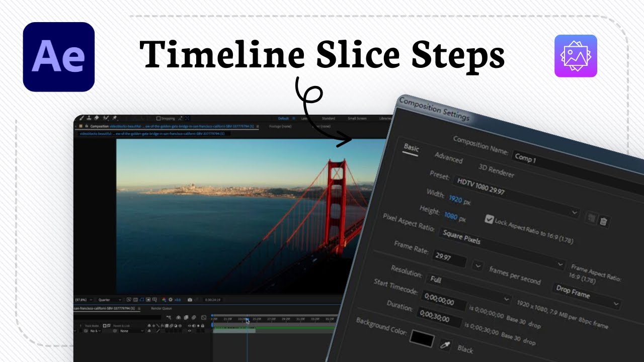Click the solo column icon in timeline header
The height and width of the screenshot is (362, 644).
point(198,325)
